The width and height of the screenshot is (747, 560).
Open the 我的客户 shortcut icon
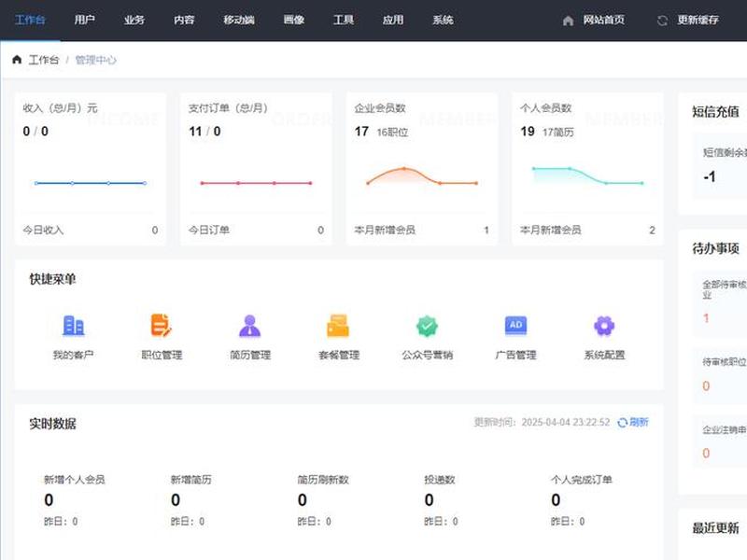(x=74, y=326)
